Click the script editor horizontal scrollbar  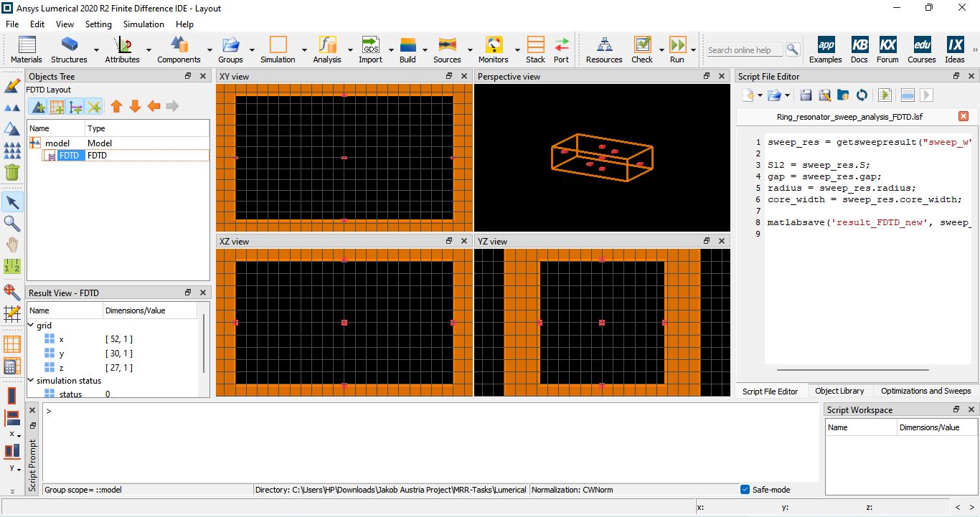tap(852, 370)
